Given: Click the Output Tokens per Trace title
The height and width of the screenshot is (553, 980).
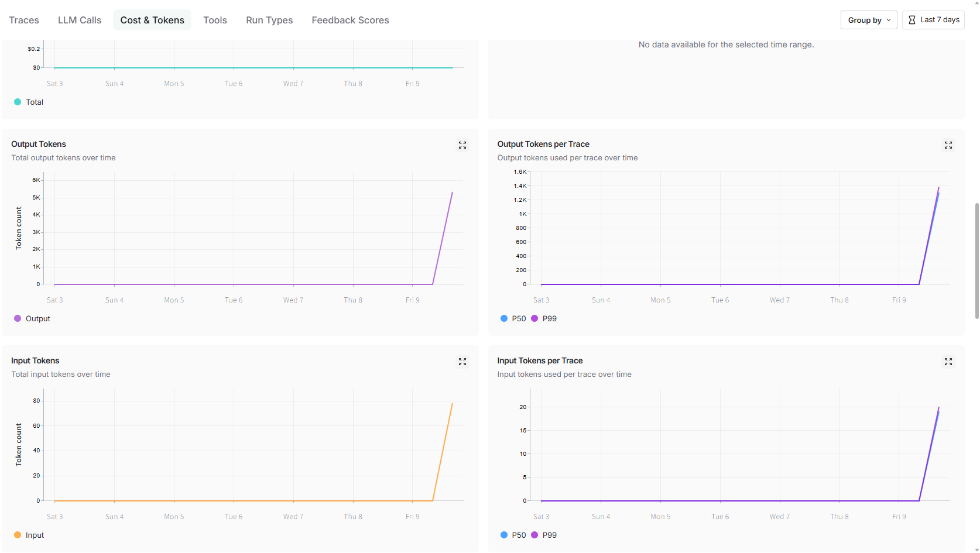Looking at the screenshot, I should pyautogui.click(x=543, y=144).
